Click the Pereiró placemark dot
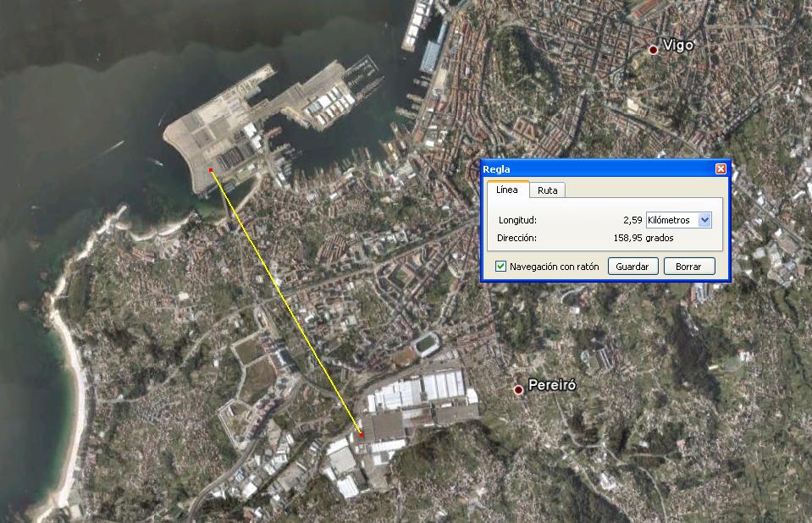 [x=518, y=389]
